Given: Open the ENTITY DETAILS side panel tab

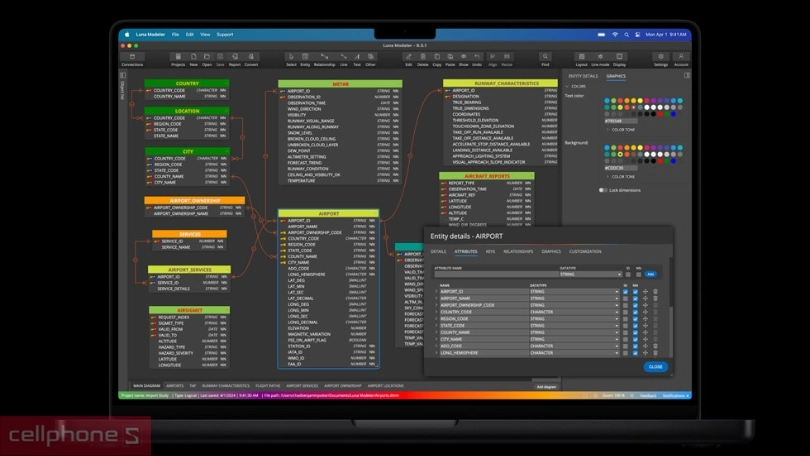Looking at the screenshot, I should (583, 76).
